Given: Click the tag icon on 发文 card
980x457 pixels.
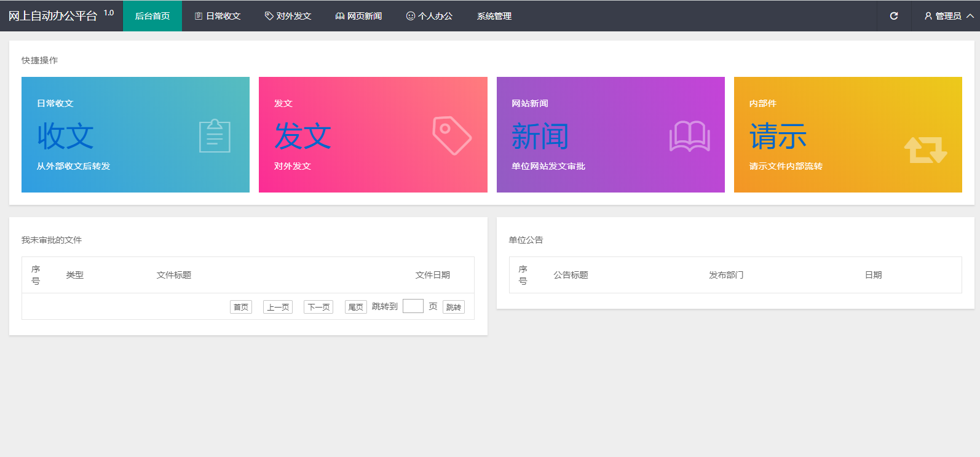Looking at the screenshot, I should pos(452,135).
